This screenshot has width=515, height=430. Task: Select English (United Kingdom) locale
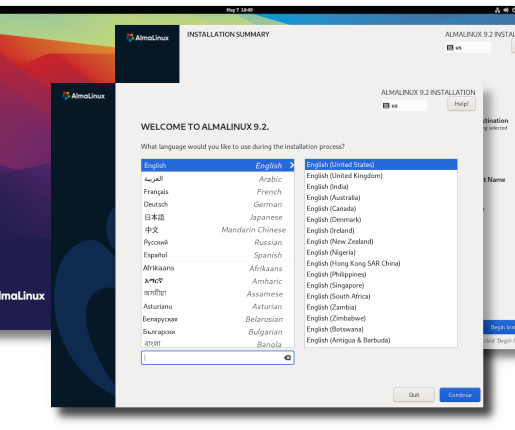point(381,176)
